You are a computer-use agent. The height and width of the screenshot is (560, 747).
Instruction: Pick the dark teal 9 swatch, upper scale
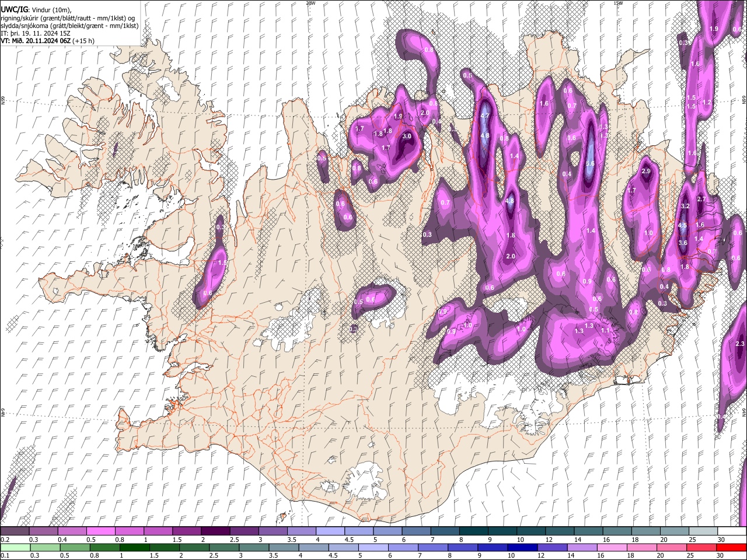click(x=502, y=531)
